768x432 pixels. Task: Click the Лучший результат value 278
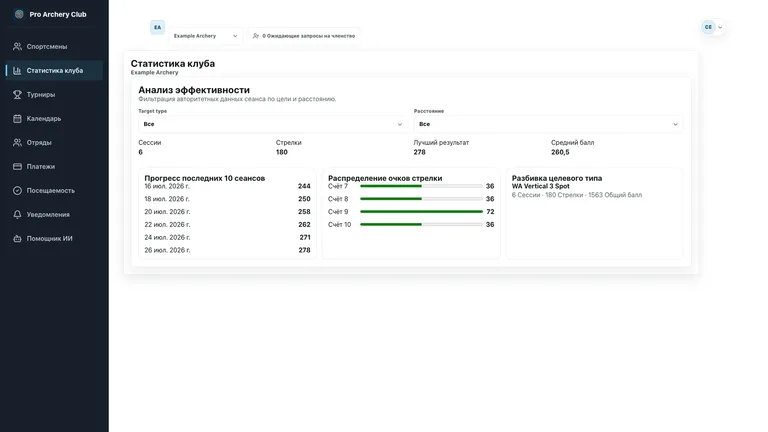pyautogui.click(x=419, y=152)
